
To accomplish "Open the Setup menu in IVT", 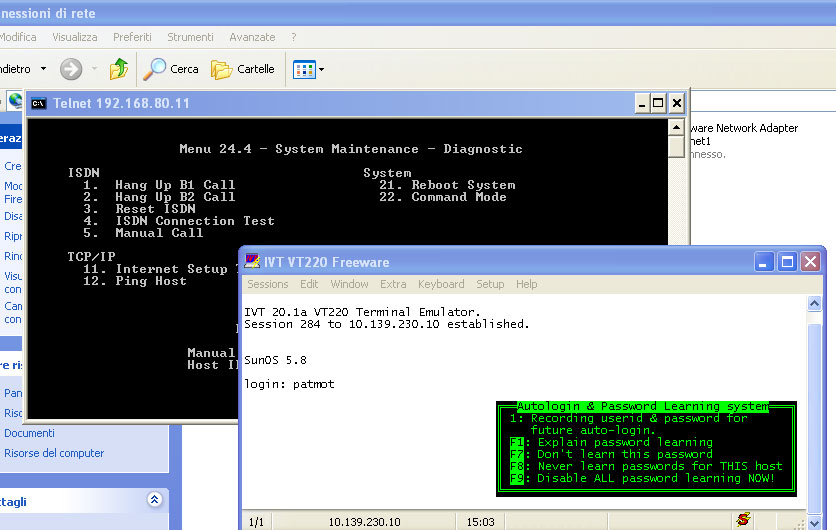I will [490, 284].
